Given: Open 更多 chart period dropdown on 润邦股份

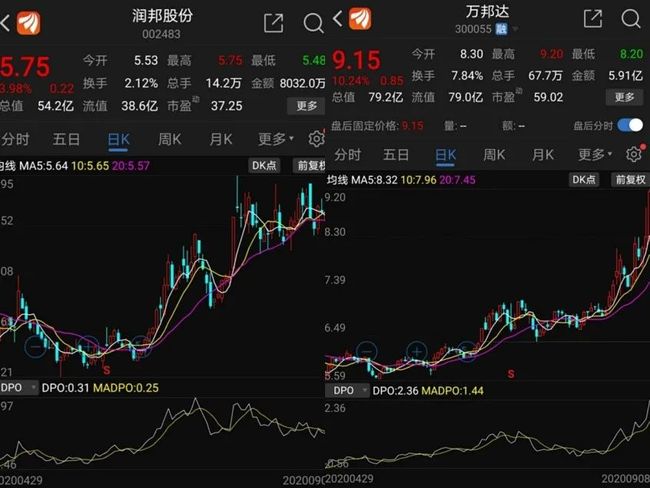Looking at the screenshot, I should click(276, 139).
